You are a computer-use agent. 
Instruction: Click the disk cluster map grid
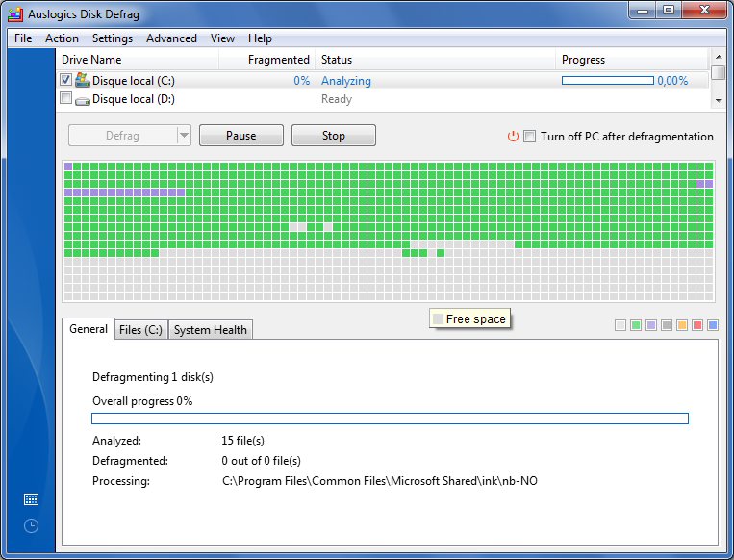pos(389,231)
